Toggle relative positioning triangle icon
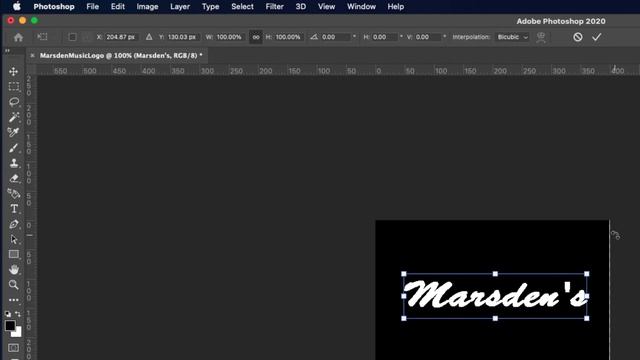This screenshot has width=640, height=360. click(x=149, y=37)
